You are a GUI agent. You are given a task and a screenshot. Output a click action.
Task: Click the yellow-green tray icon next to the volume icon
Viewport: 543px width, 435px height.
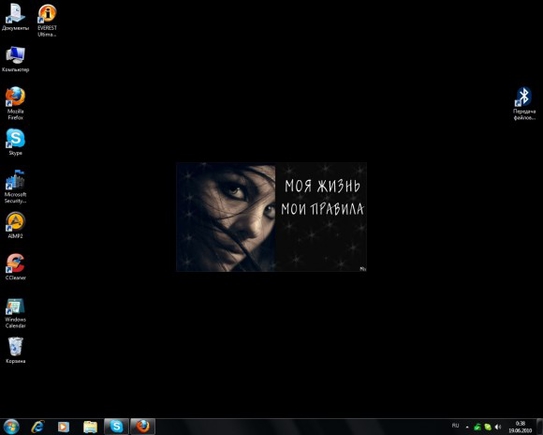coord(488,427)
